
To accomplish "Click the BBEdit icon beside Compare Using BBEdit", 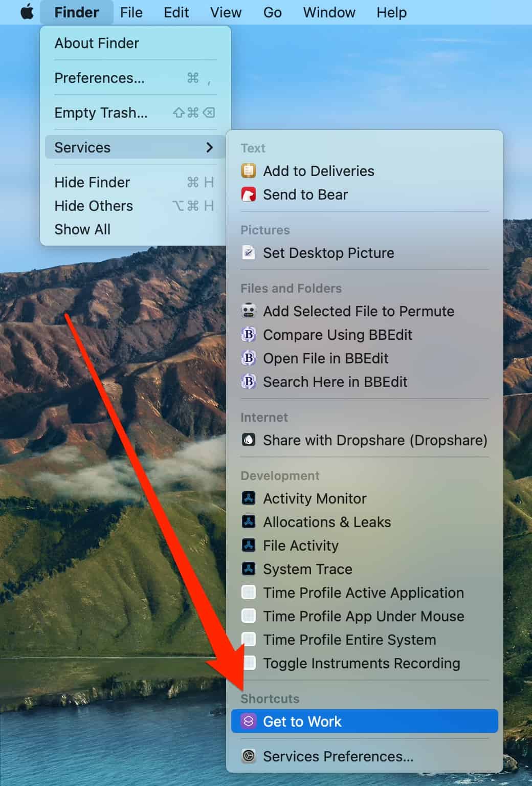I will pyautogui.click(x=249, y=335).
